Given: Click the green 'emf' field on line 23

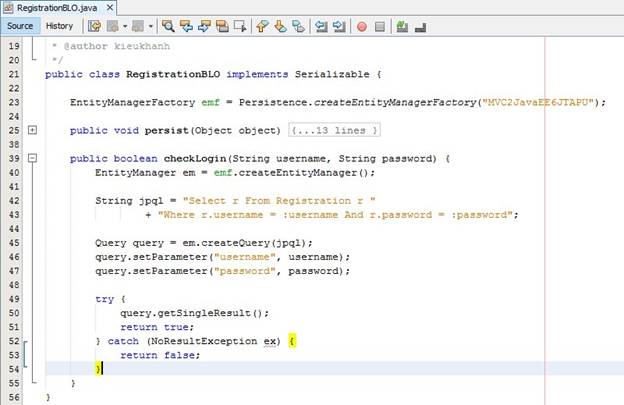Looking at the screenshot, I should click(211, 102).
